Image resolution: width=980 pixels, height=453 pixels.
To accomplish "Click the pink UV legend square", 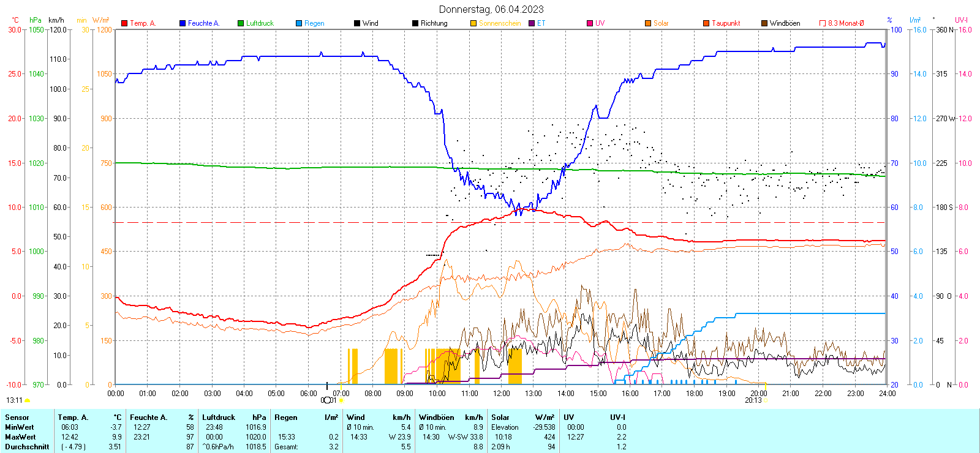I will (x=590, y=23).
